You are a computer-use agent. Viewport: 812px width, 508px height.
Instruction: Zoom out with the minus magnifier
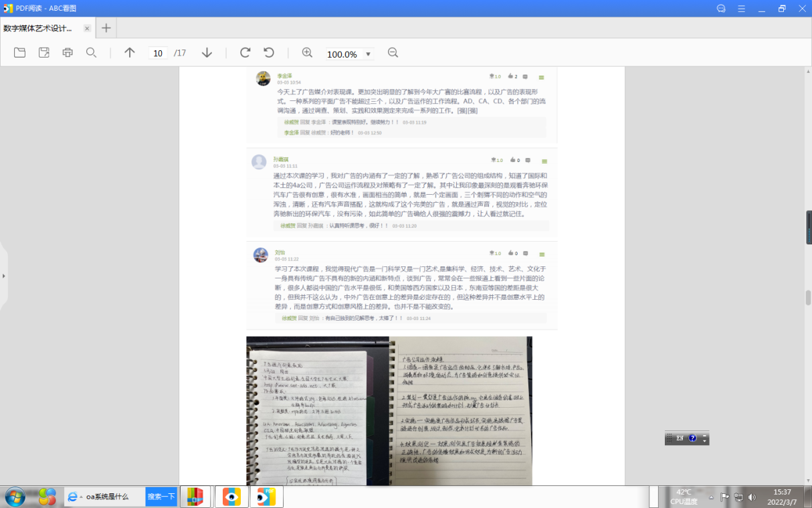[393, 53]
